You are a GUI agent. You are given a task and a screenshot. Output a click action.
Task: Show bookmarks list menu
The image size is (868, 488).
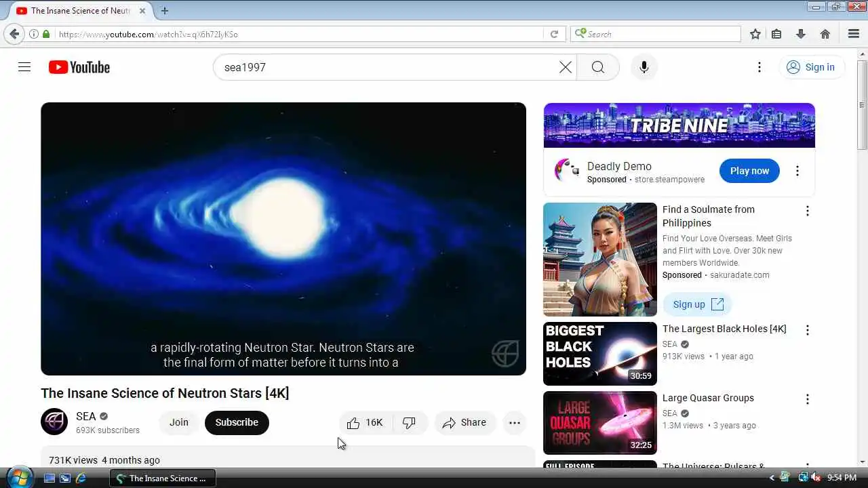[776, 34]
